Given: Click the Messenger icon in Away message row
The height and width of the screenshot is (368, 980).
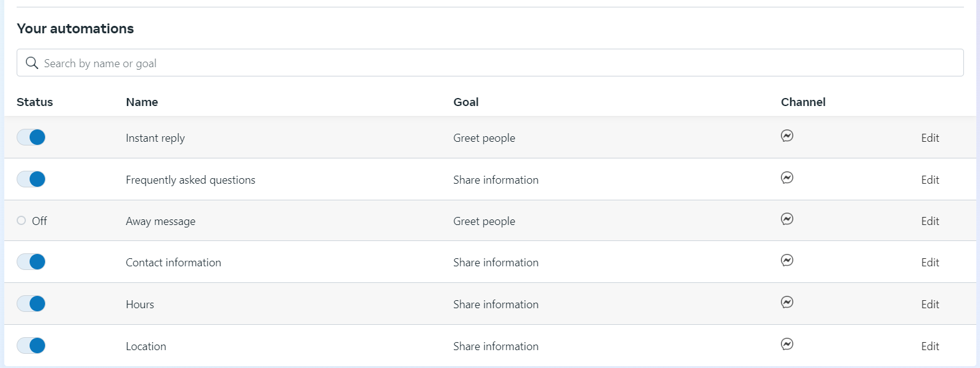Looking at the screenshot, I should coord(787,219).
